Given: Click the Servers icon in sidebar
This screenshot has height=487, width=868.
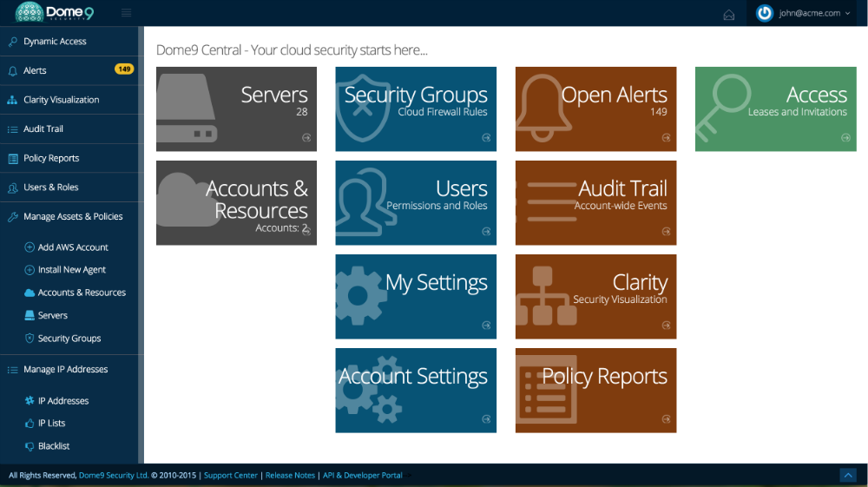Looking at the screenshot, I should tap(30, 315).
